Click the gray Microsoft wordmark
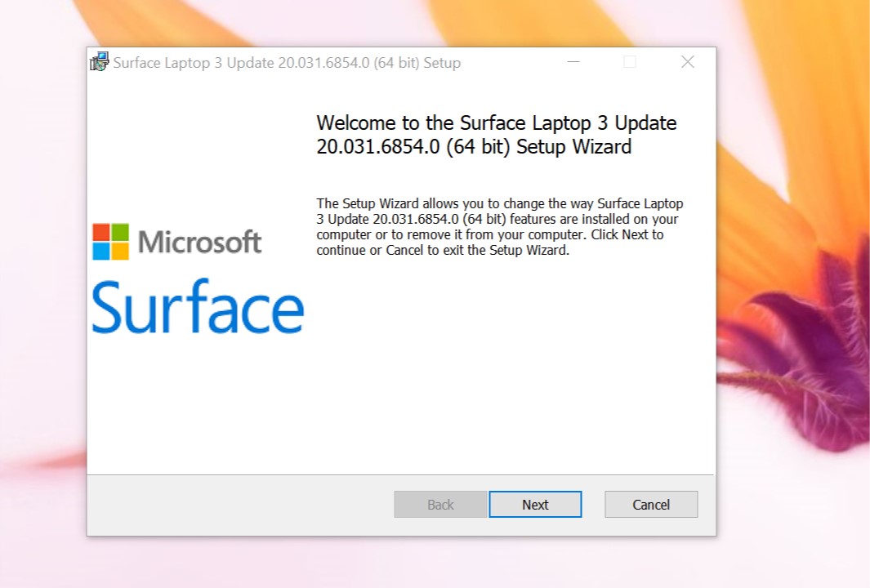 [x=200, y=242]
